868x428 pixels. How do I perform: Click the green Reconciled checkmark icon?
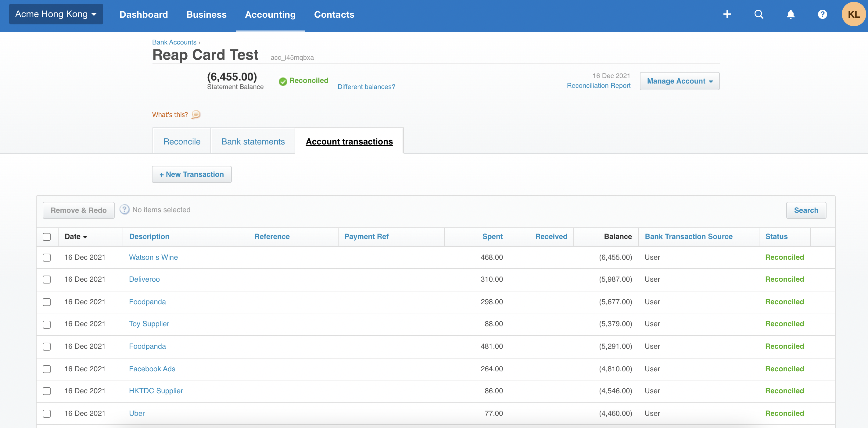pyautogui.click(x=283, y=81)
